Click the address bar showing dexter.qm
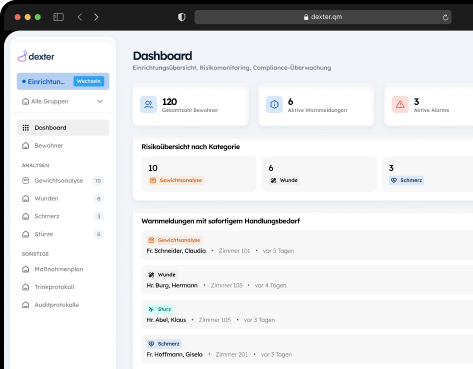Viewport: 473px width, 369px height. pos(323,17)
